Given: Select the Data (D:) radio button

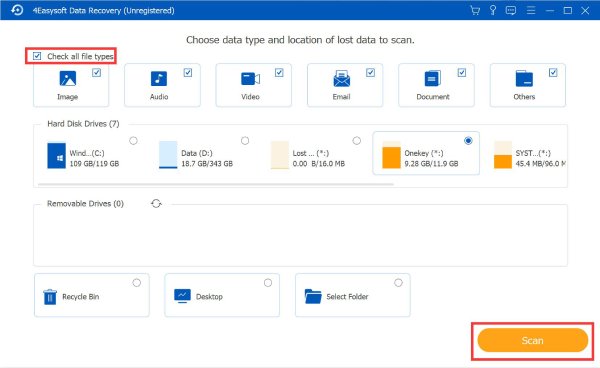Looking at the screenshot, I should click(245, 141).
